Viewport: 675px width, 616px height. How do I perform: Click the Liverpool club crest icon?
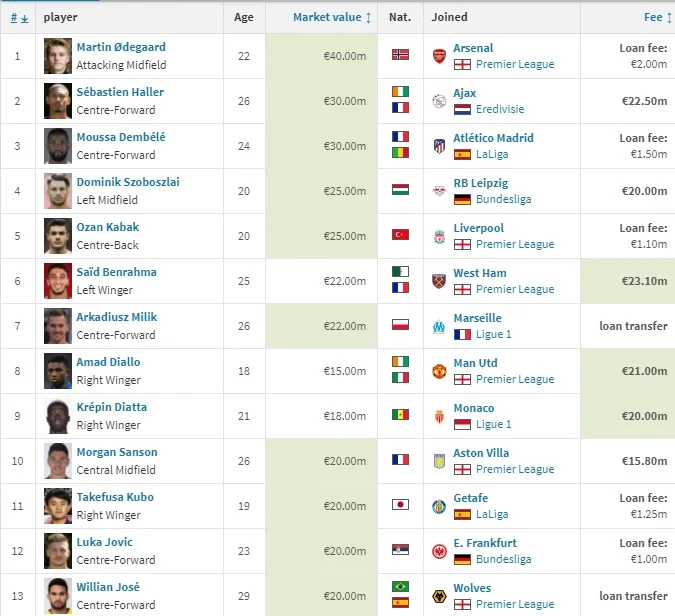tap(438, 236)
